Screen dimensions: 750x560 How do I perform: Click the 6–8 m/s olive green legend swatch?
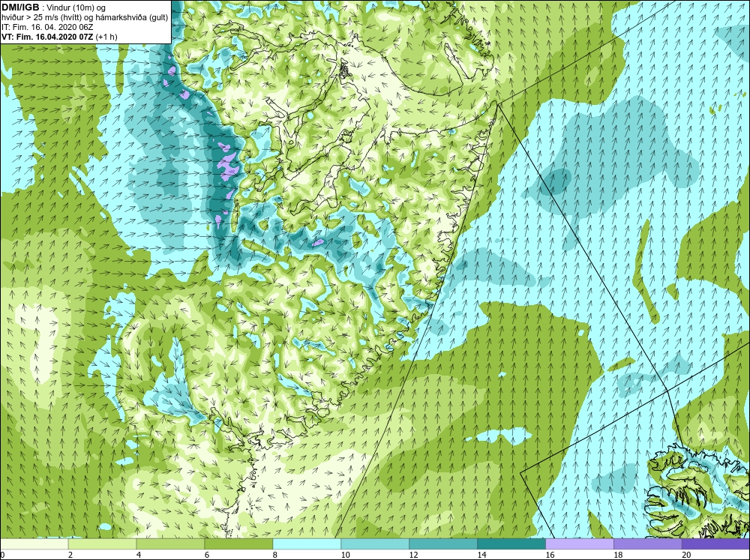click(x=238, y=544)
